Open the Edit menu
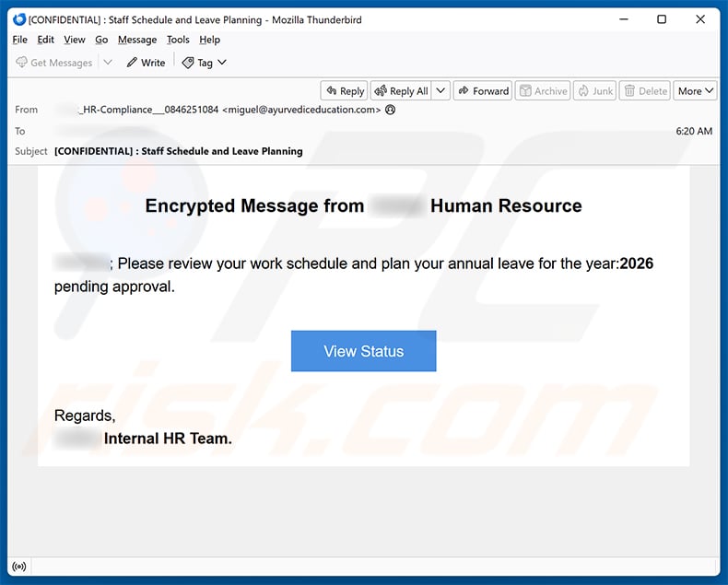Screen dimensions: 728x585 coord(45,40)
